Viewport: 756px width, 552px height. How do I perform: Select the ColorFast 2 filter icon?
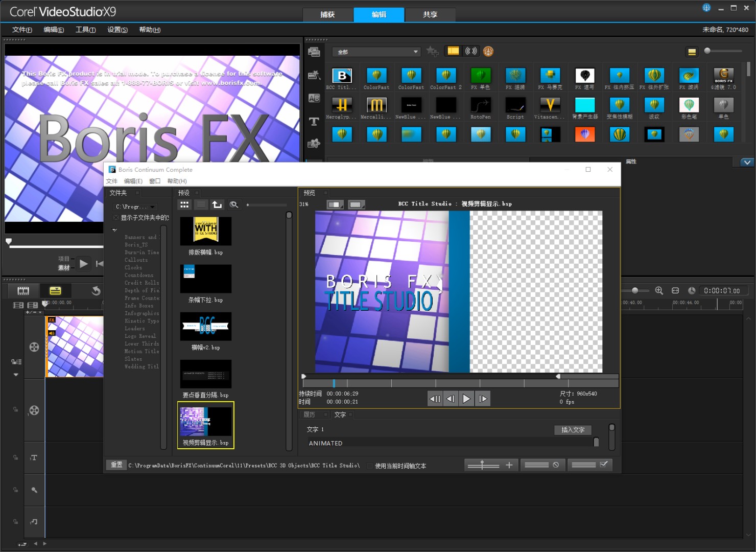tap(446, 76)
